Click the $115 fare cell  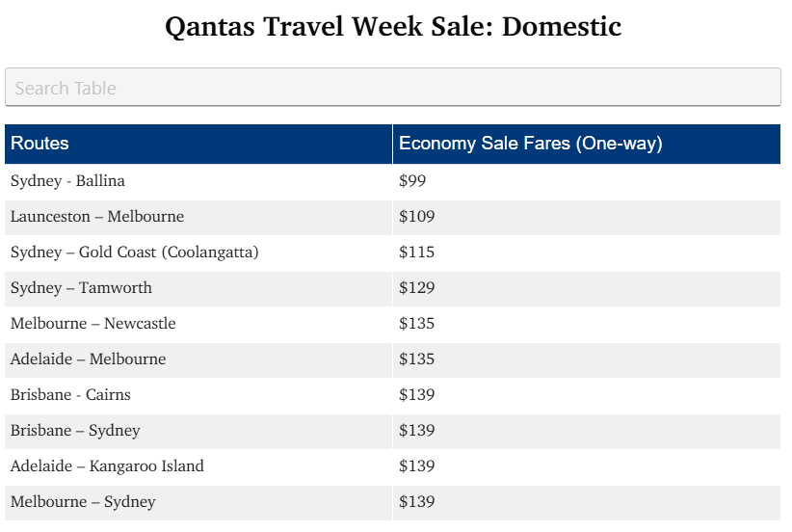tap(416, 253)
